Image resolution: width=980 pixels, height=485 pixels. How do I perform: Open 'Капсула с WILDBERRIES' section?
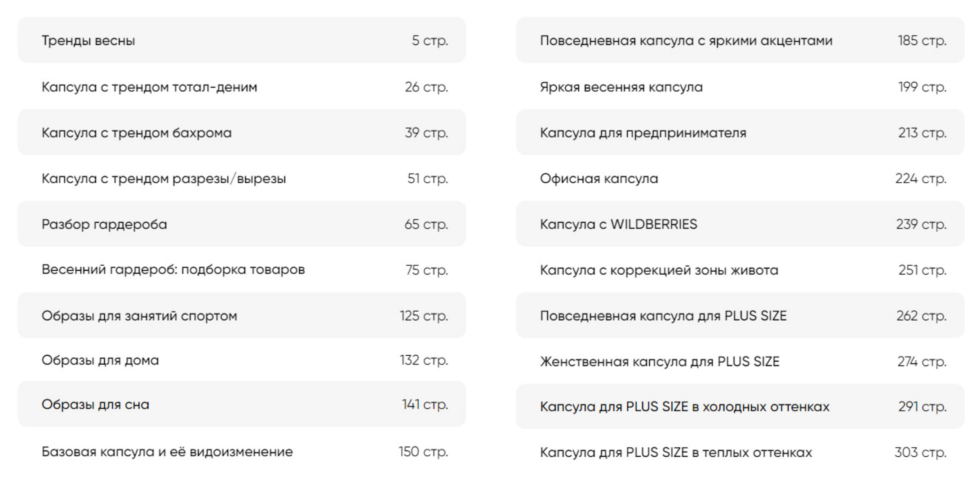pyautogui.click(x=619, y=224)
